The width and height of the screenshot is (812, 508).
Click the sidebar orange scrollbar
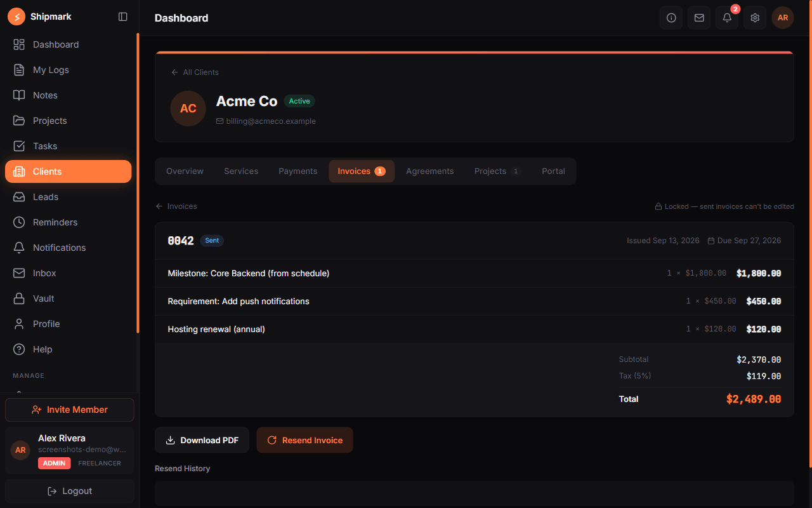pos(138,184)
